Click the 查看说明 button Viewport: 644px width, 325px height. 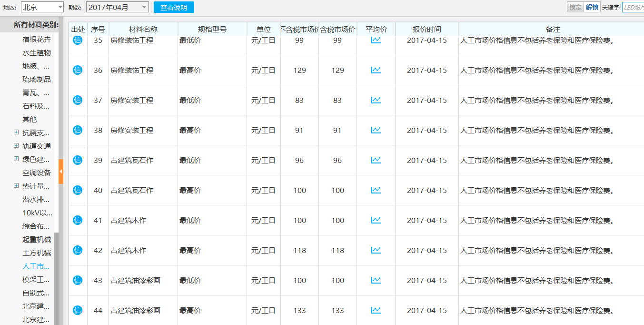(174, 7)
